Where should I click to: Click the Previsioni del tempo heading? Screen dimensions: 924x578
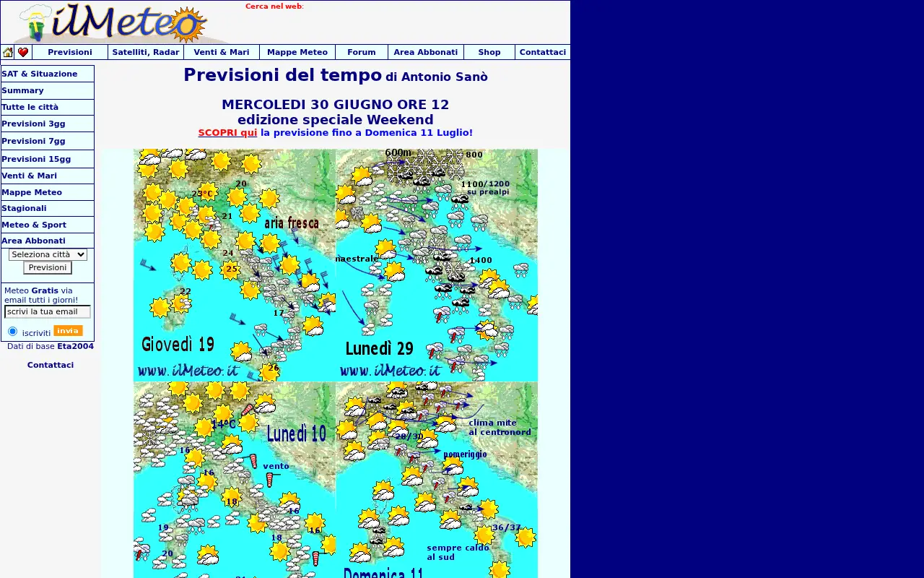(282, 75)
